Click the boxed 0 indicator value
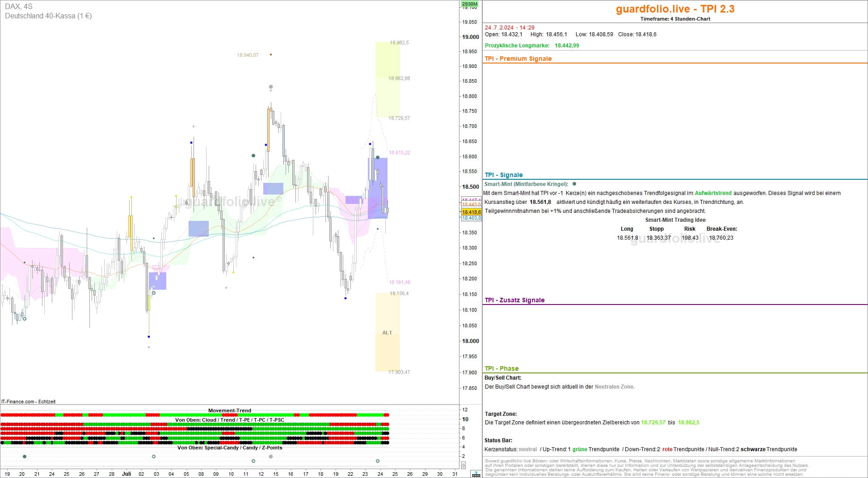This screenshot has width=868, height=478. click(463, 465)
